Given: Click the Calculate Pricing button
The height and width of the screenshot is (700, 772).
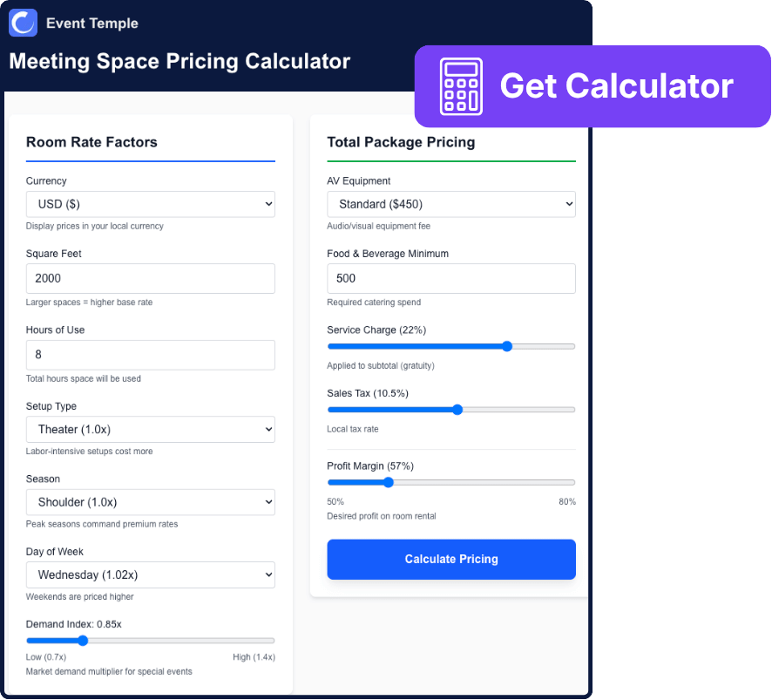Looking at the screenshot, I should tap(450, 559).
